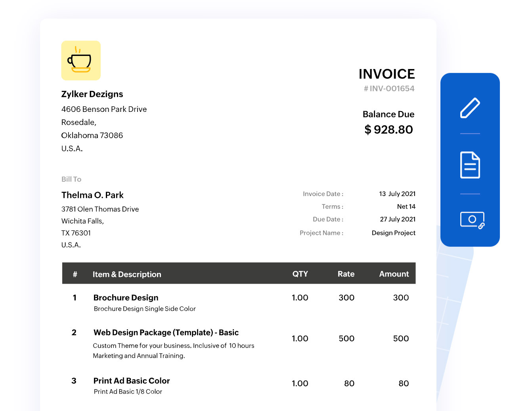Expand the Design Project name field

tap(393, 233)
